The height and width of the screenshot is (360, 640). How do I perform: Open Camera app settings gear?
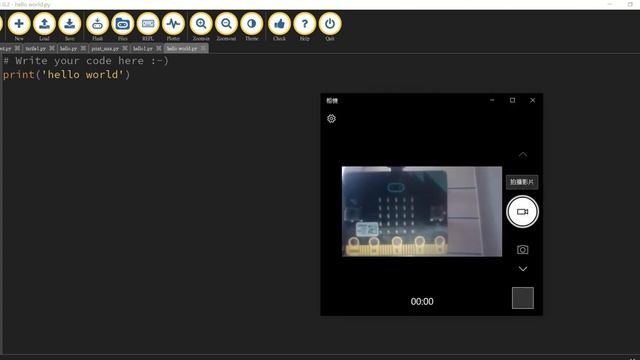[x=331, y=119]
